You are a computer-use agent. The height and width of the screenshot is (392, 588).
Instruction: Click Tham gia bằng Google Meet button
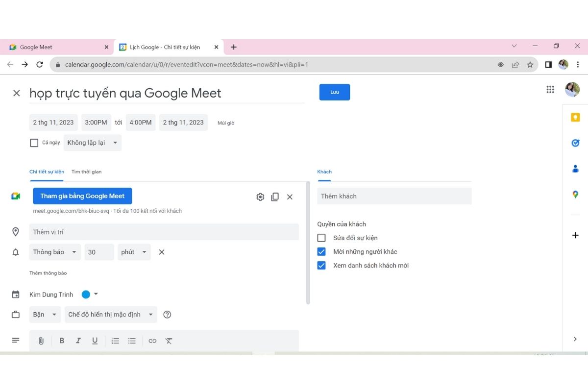pos(82,196)
